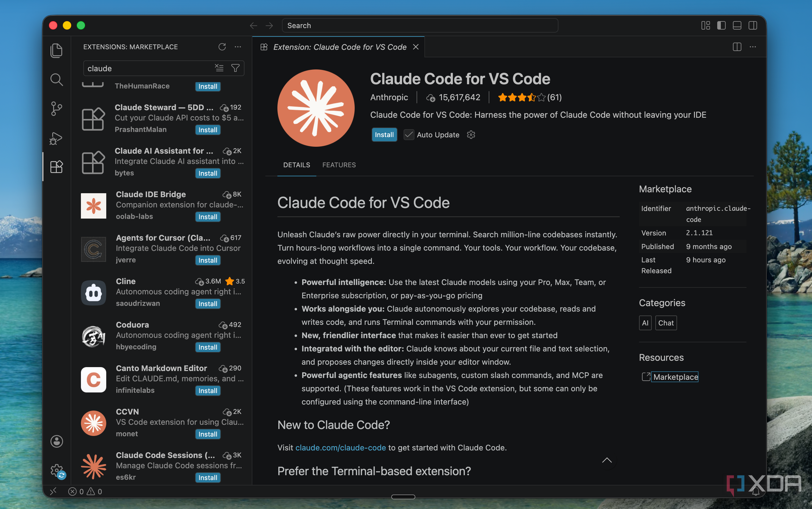
Task: Show errors and warnings in status bar
Action: click(85, 491)
